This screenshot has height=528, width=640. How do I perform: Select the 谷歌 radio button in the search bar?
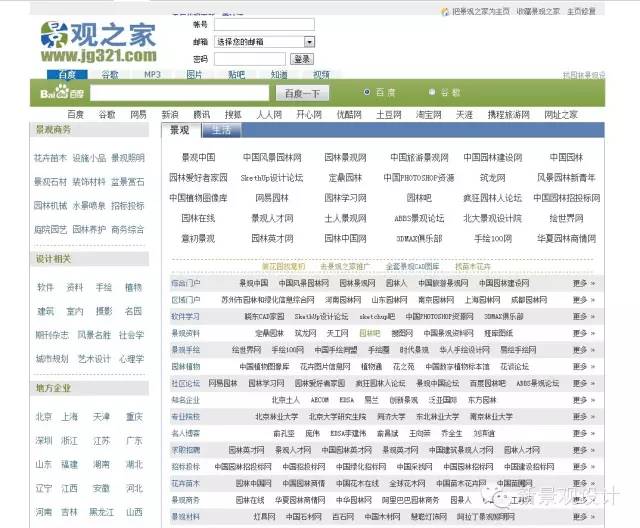431,92
